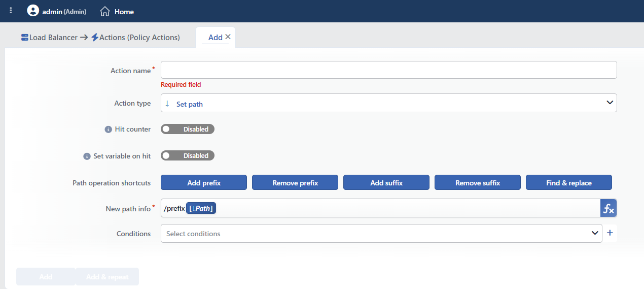This screenshot has height=289, width=644.
Task: Click the Path variable chip
Action: click(201, 208)
